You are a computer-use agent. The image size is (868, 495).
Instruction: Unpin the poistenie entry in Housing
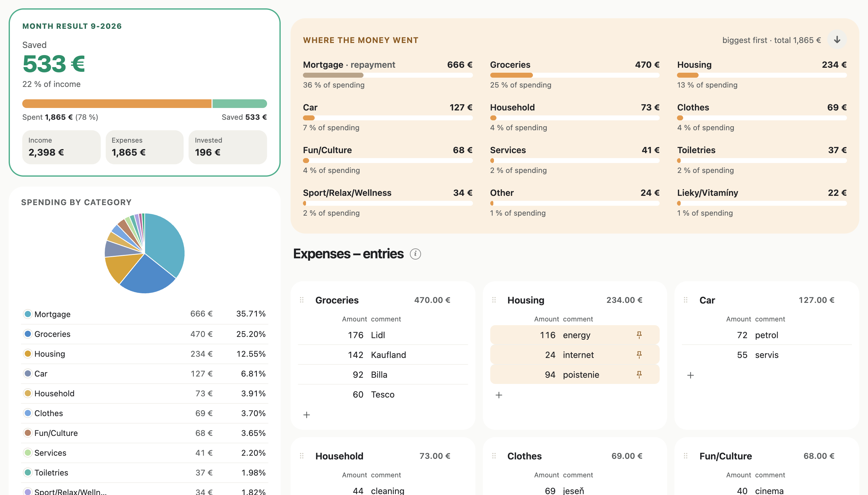pos(639,375)
